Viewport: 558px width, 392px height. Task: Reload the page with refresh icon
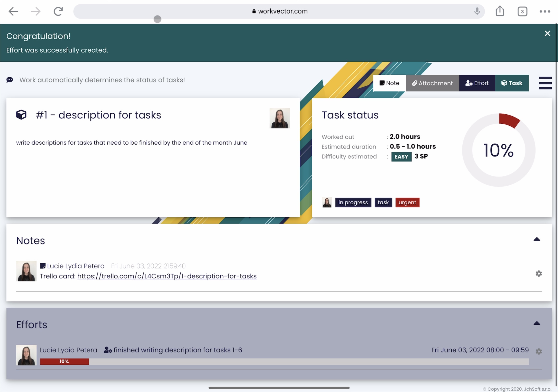(x=58, y=11)
